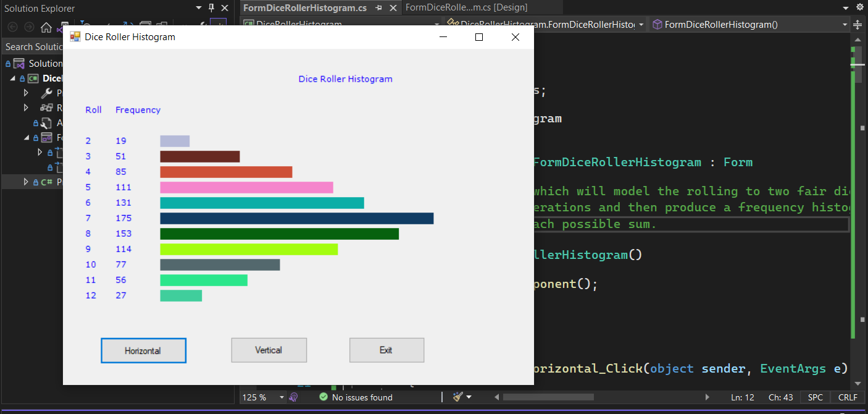Toggle the pin on Solution Explorer panel
This screenshot has width=868, height=414.
coord(211,8)
